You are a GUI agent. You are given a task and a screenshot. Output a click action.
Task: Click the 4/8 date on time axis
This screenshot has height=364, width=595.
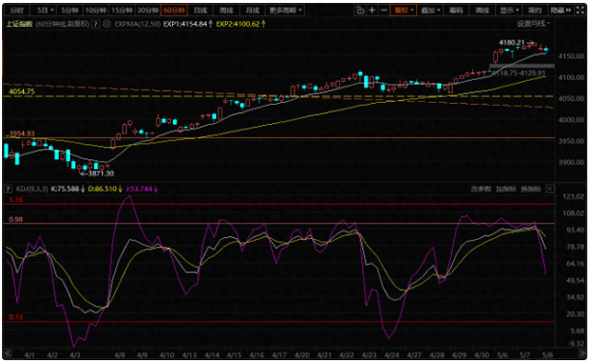click(x=119, y=355)
